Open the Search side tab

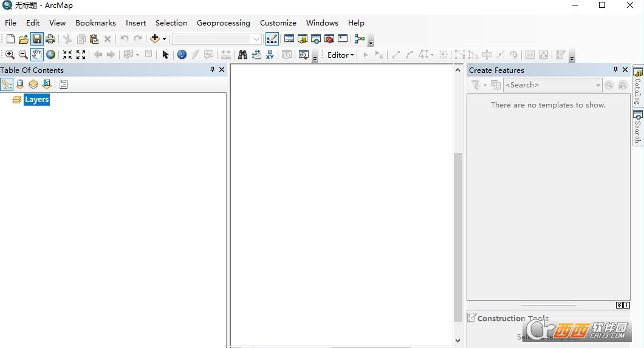638,127
